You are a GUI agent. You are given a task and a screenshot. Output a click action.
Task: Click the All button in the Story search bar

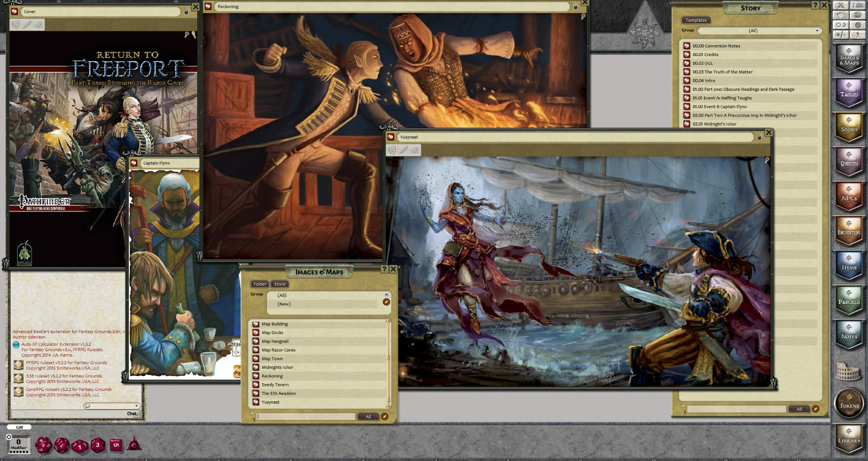tap(799, 409)
